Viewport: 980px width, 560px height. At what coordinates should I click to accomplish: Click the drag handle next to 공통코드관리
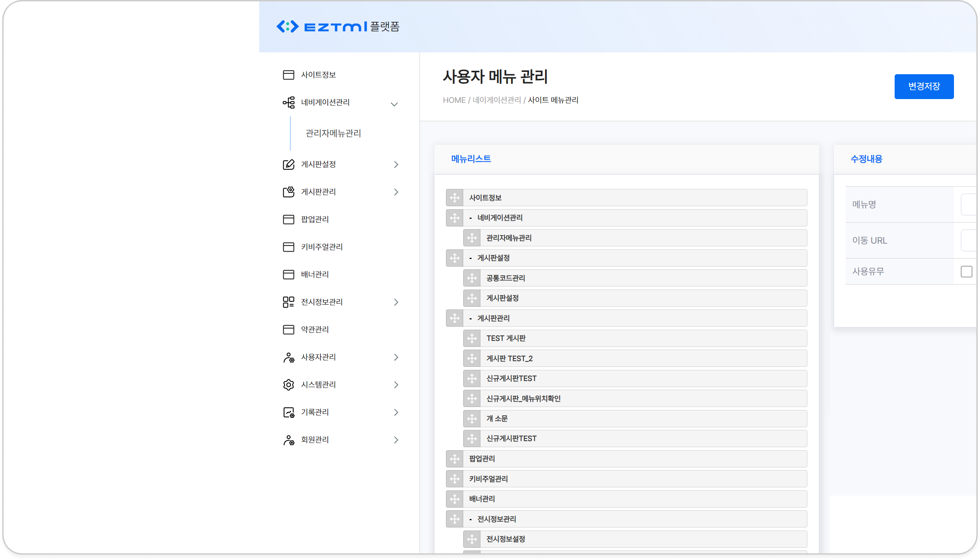point(472,278)
